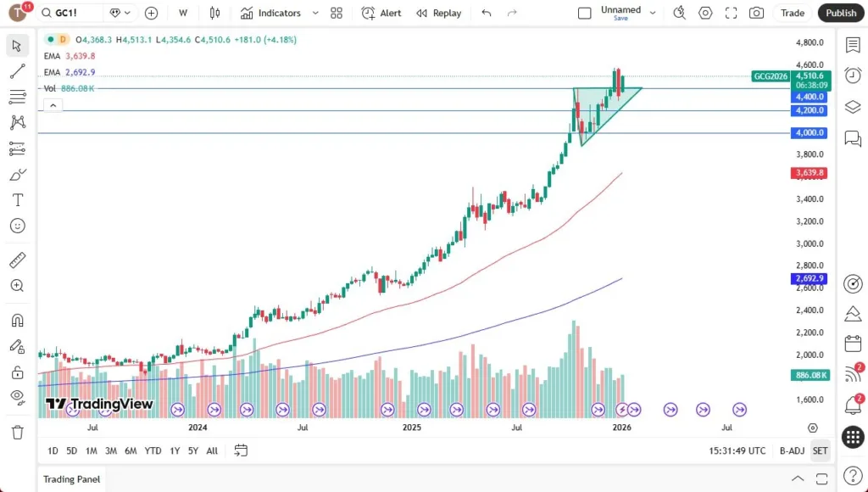The image size is (868, 492).
Task: Open the Emoji sticker tool
Action: [x=18, y=226]
